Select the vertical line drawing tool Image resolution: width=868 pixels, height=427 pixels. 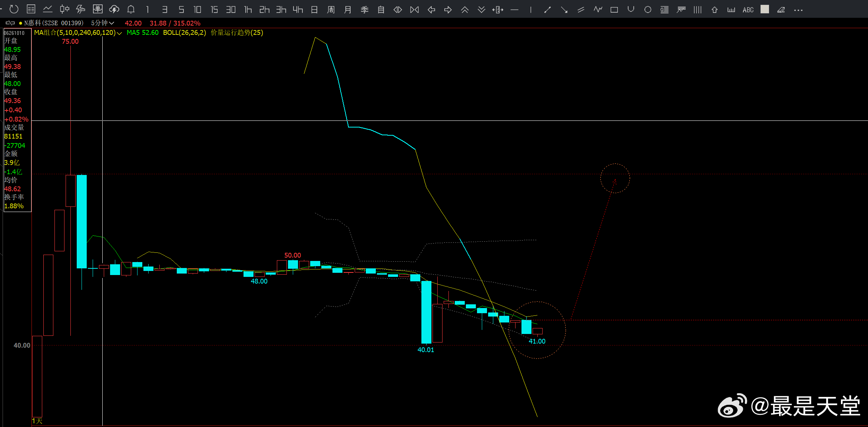(x=531, y=10)
